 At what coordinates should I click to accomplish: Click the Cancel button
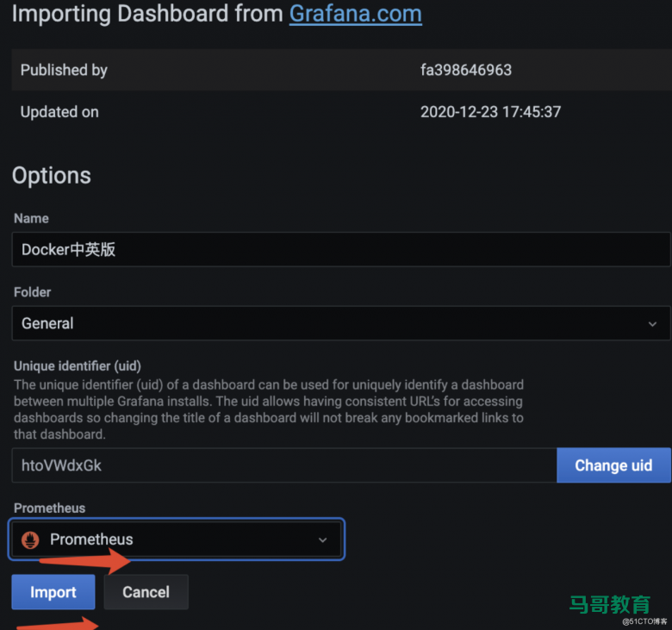tap(146, 592)
